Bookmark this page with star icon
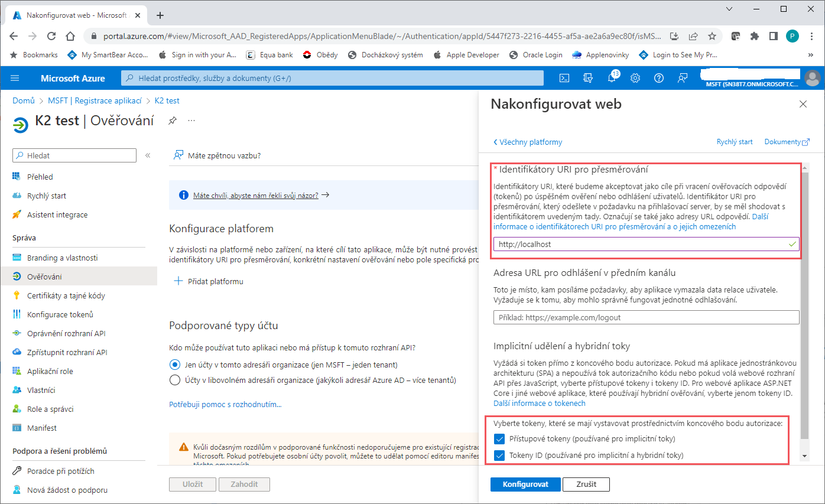This screenshot has width=825, height=504. (x=712, y=36)
